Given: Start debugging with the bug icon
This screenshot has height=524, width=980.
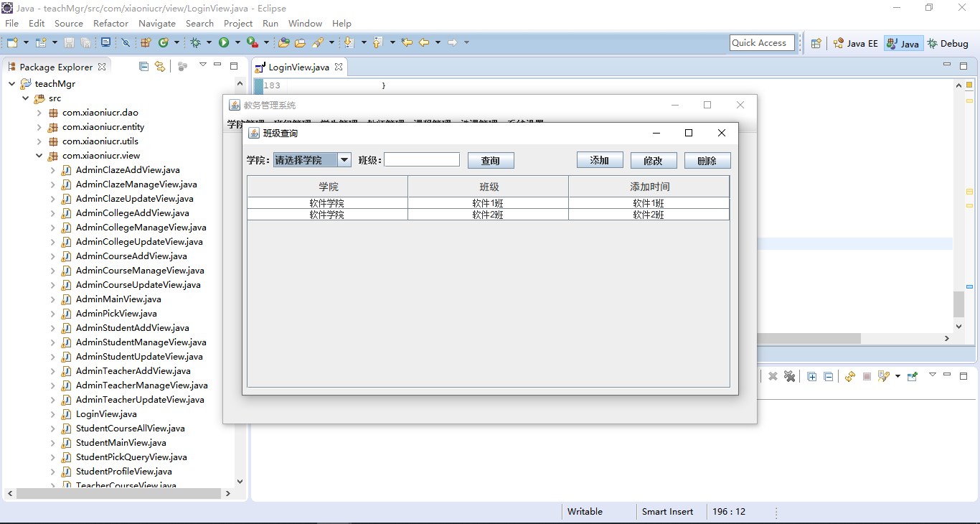Looking at the screenshot, I should click(195, 42).
